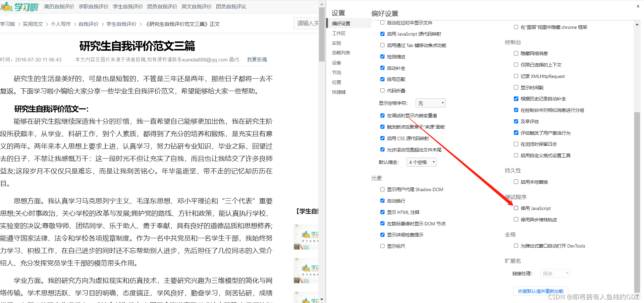Uncheck the 自动补全 option

pos(382,68)
